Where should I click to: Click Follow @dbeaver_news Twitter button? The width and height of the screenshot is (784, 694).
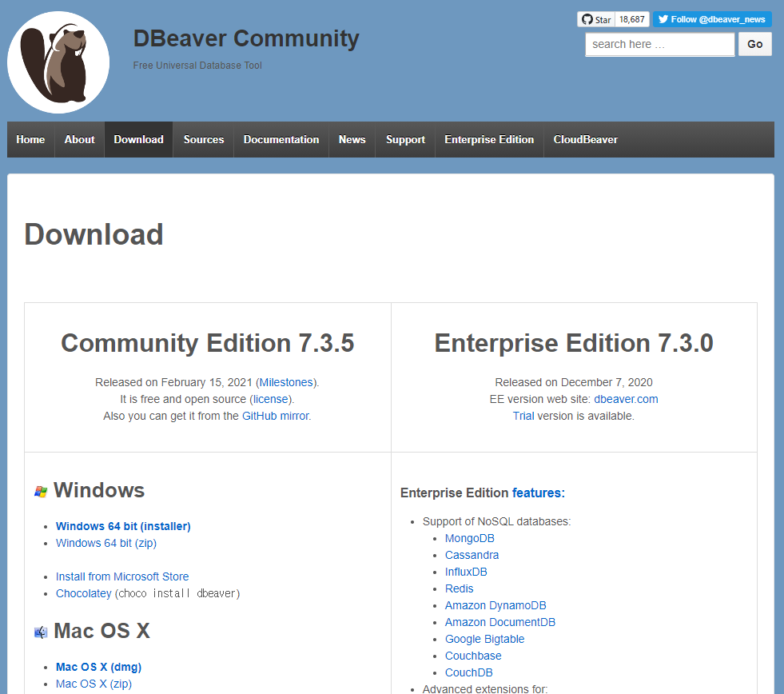[712, 19]
